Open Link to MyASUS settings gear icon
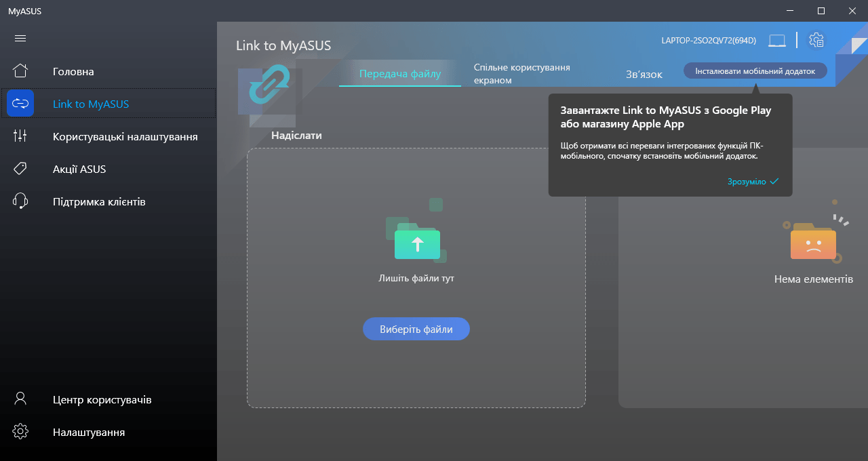The height and width of the screenshot is (461, 868). [x=816, y=40]
